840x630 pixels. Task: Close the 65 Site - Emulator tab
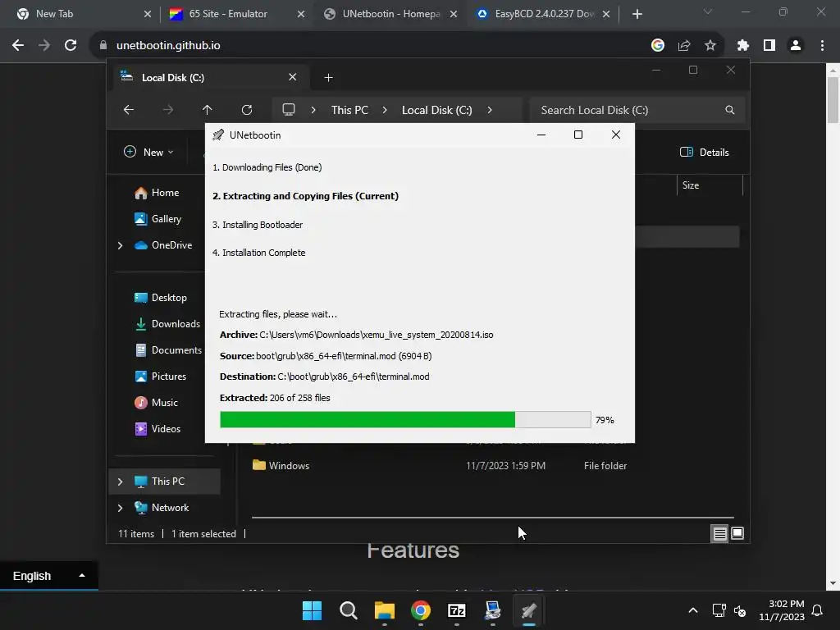301,15
